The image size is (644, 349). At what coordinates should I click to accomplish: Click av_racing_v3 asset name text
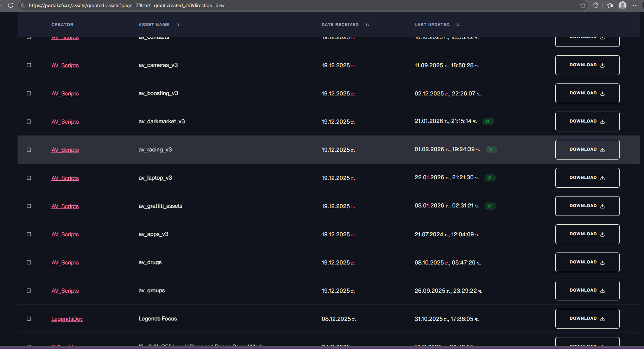pos(155,150)
